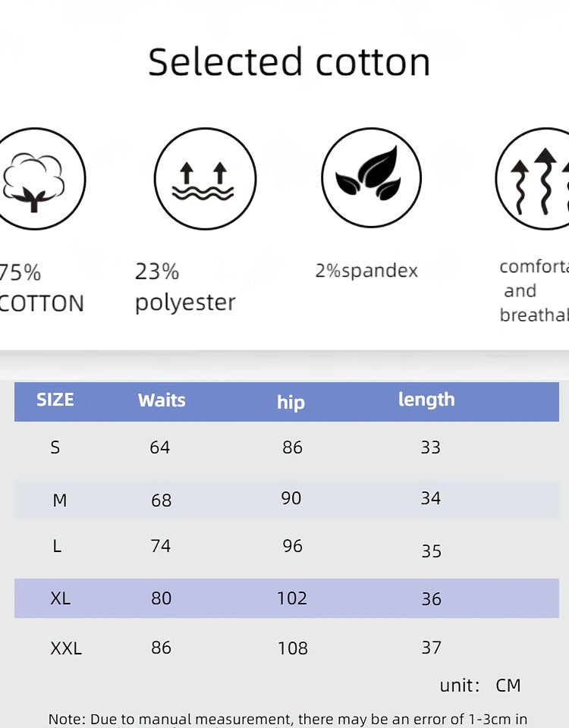The height and width of the screenshot is (728, 569).
Task: Select the M size row
Action: [287, 499]
